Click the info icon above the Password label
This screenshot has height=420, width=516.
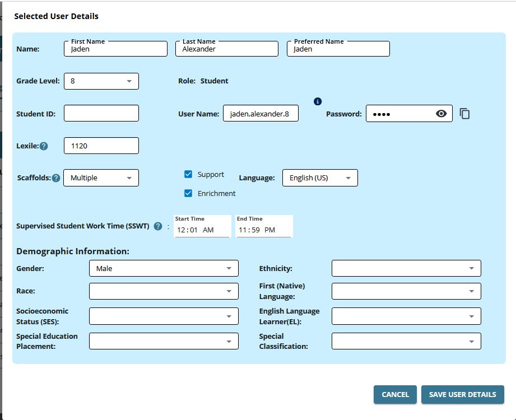click(x=318, y=101)
